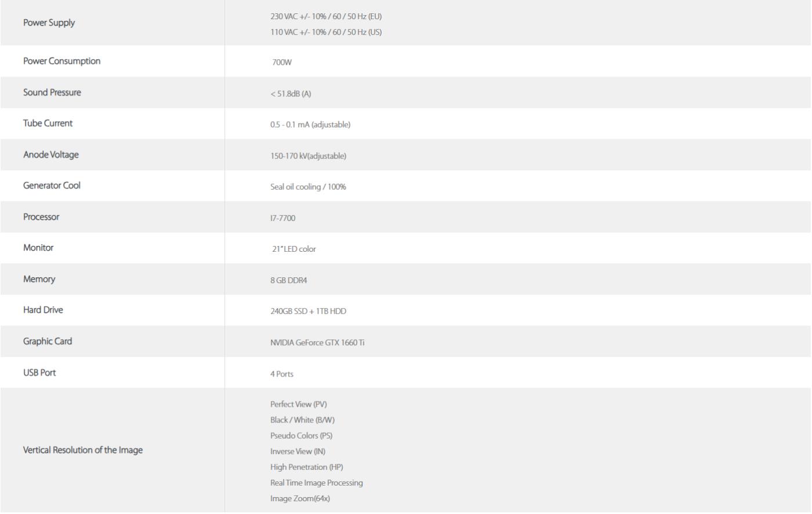
Task: Click the NVIDIA GeForce GTX 1660 Ti text
Action: coord(317,343)
